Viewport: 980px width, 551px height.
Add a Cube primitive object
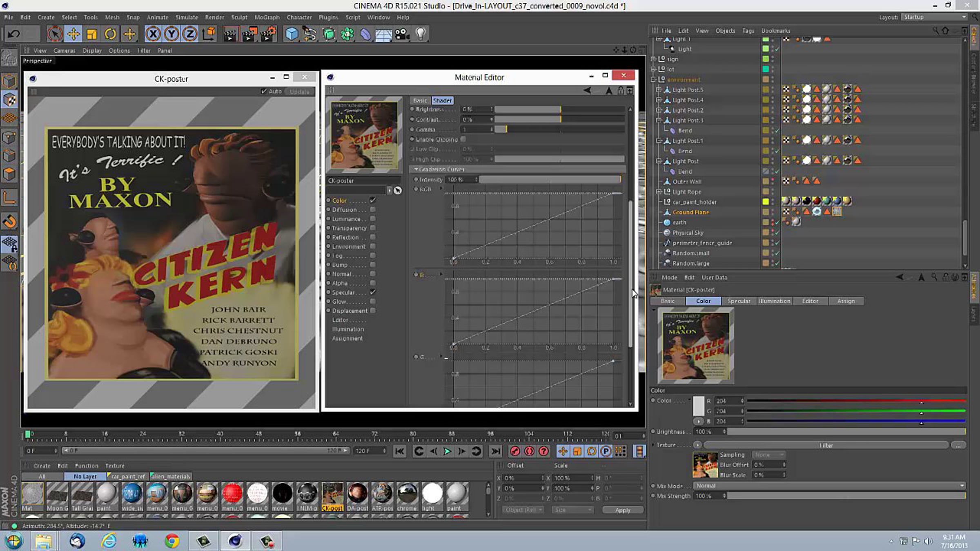click(x=292, y=34)
